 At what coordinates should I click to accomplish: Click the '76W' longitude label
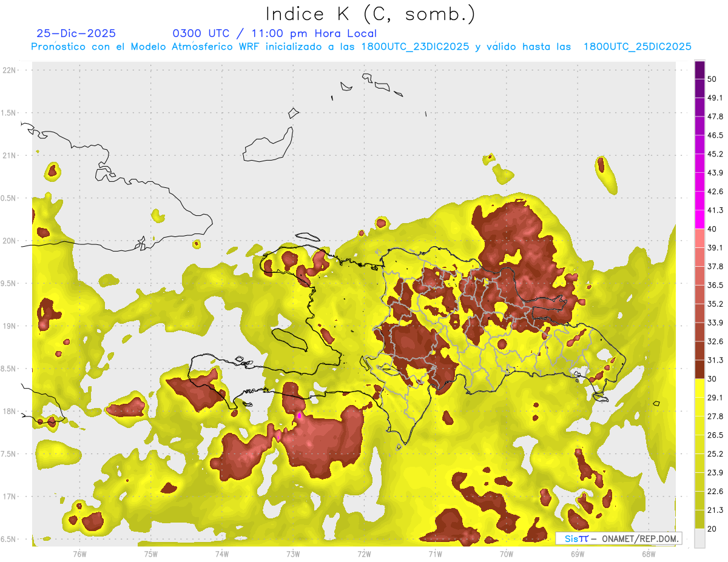pos(79,554)
